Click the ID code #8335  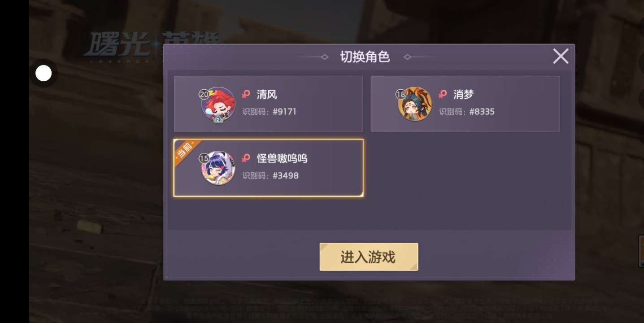pyautogui.click(x=482, y=112)
